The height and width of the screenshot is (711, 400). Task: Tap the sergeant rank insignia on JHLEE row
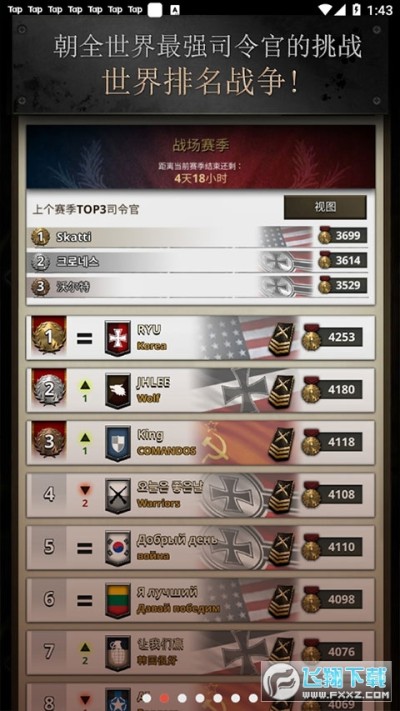(x=281, y=391)
